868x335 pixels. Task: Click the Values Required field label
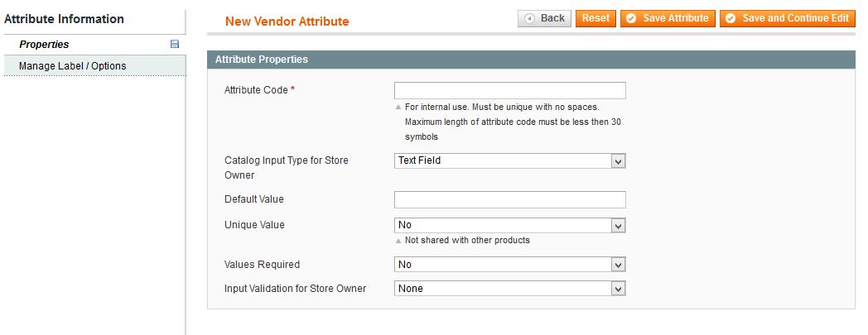262,265
